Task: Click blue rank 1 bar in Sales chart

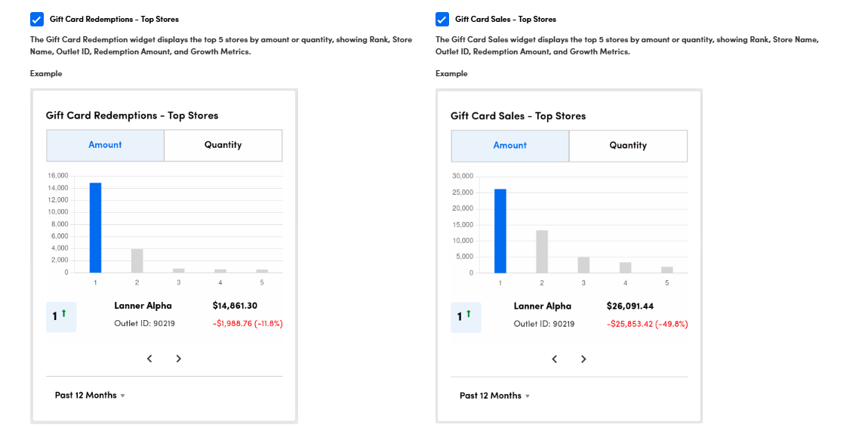Action: click(x=500, y=231)
